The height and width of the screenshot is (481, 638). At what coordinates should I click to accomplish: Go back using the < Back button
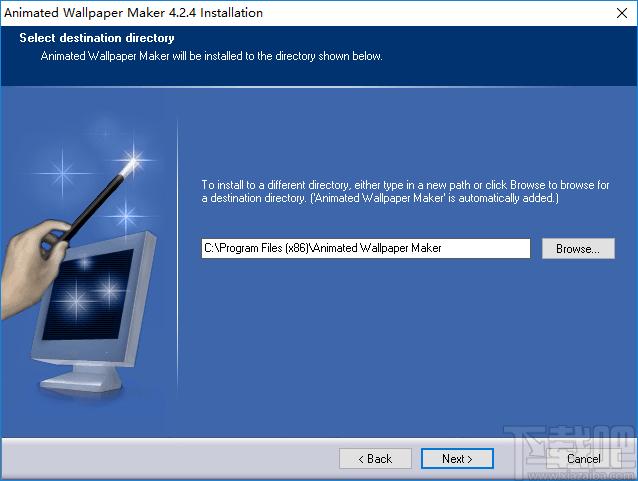pos(375,459)
